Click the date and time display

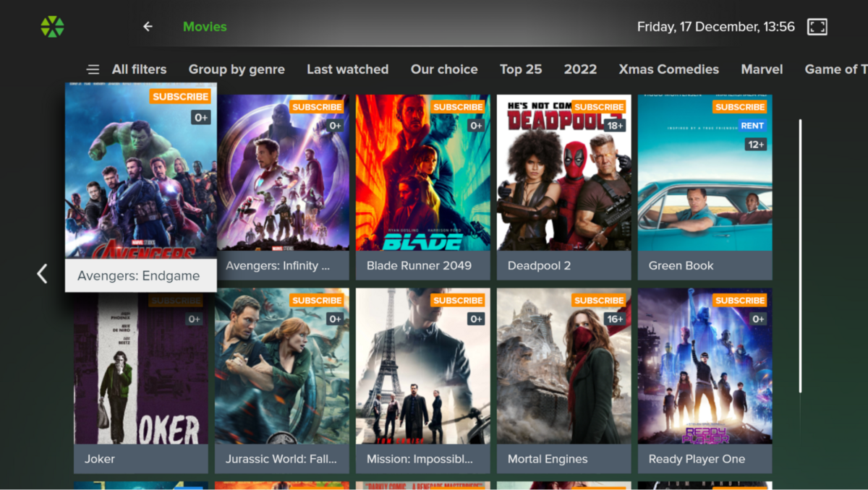tap(715, 27)
